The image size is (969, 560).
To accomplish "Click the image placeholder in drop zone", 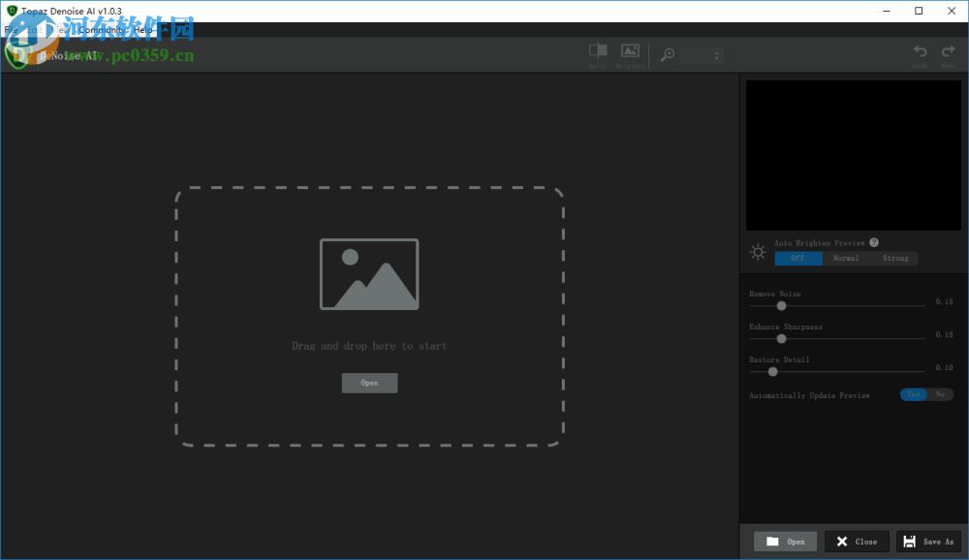I will point(369,274).
